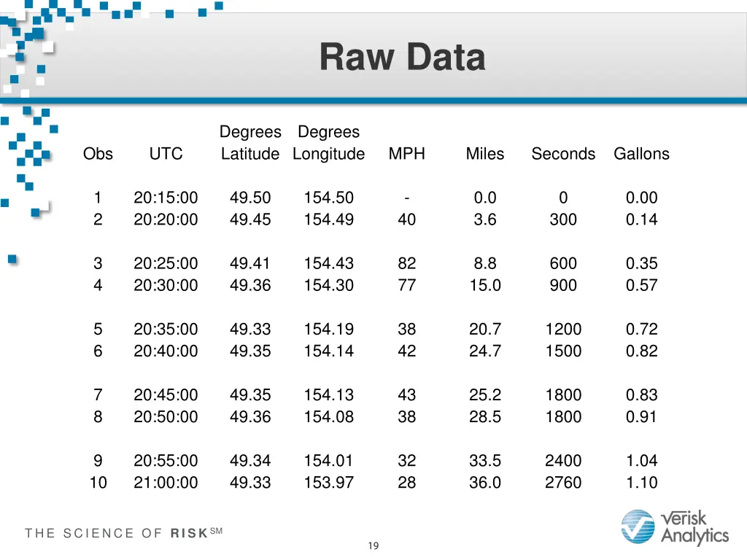Click the Gallons column header
747x560 pixels.
(x=641, y=154)
